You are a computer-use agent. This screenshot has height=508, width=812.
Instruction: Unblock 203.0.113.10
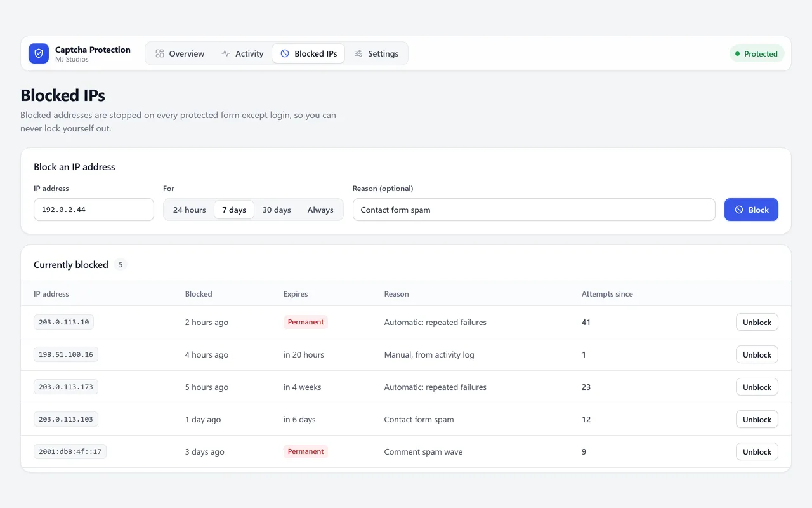[x=757, y=322]
